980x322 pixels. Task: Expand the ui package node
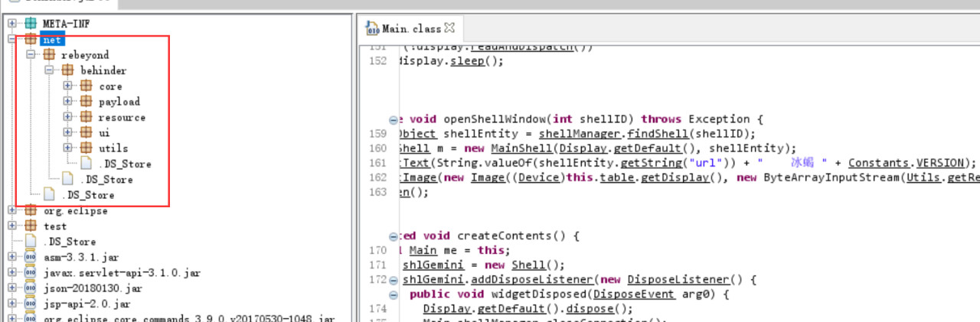[x=68, y=132]
